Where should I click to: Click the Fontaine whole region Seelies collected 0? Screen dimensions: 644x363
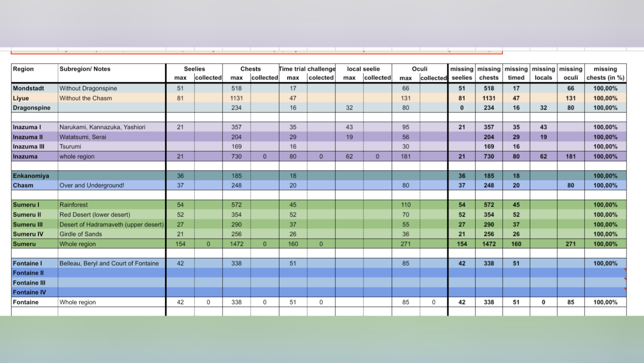pos(208,302)
